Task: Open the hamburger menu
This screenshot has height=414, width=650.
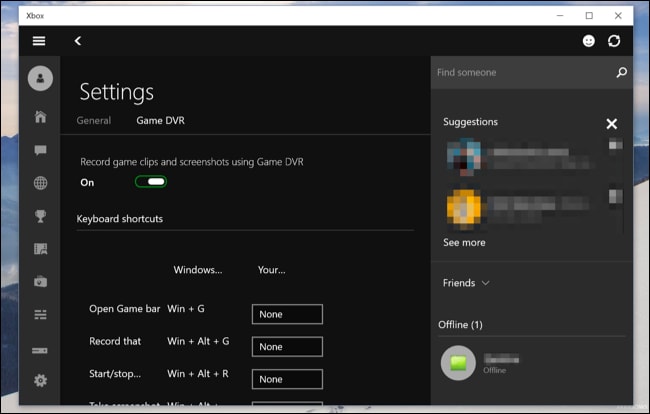Action: [x=39, y=41]
